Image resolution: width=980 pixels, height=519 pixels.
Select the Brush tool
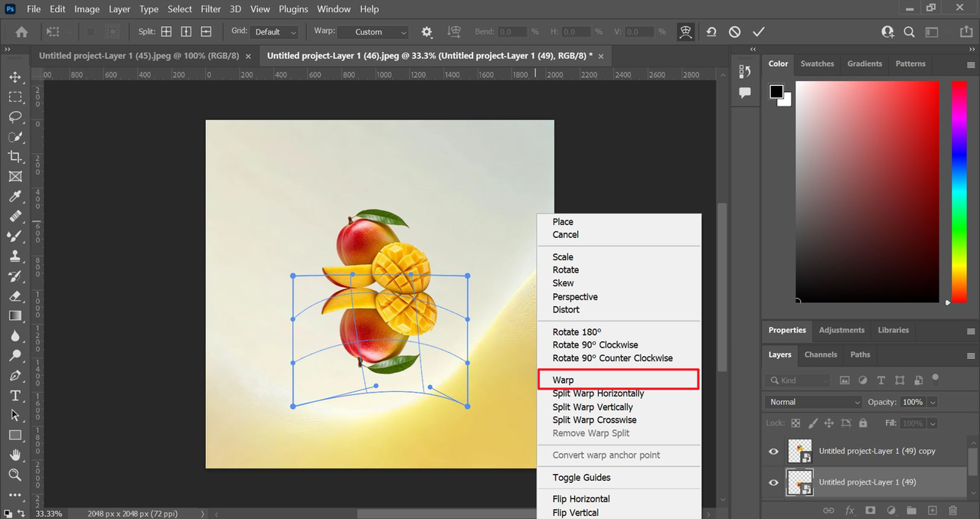tap(15, 237)
